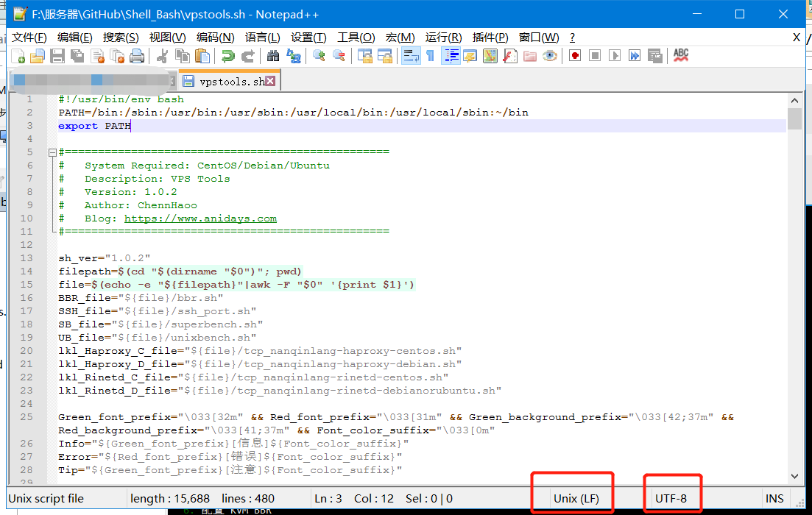Click INS insert mode indicator in status bar
The width and height of the screenshot is (812, 515).
click(774, 498)
